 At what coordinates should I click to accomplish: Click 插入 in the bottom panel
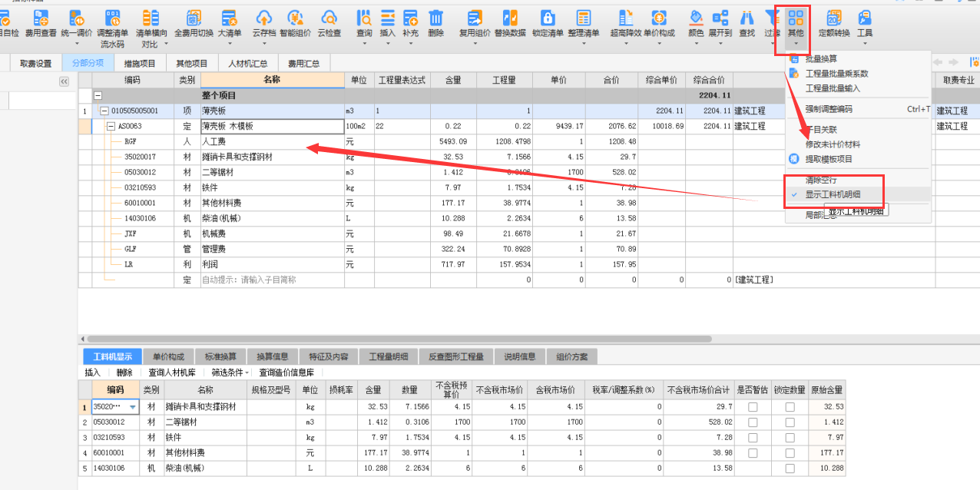[92, 372]
